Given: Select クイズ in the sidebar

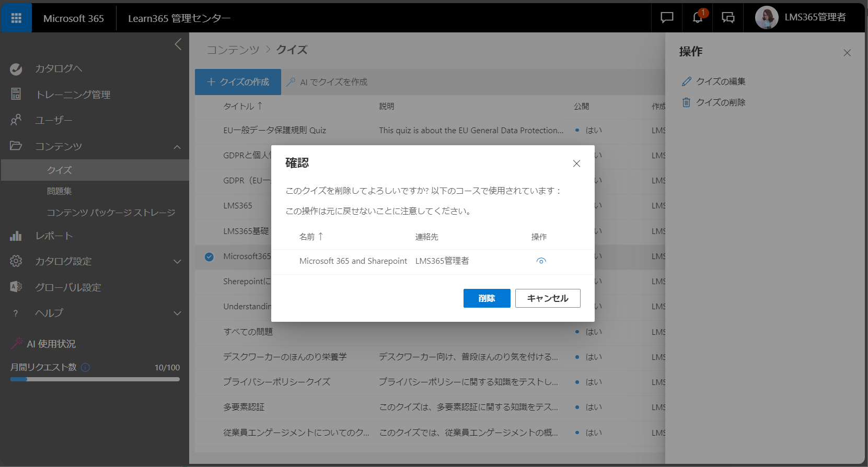Looking at the screenshot, I should point(95,170).
